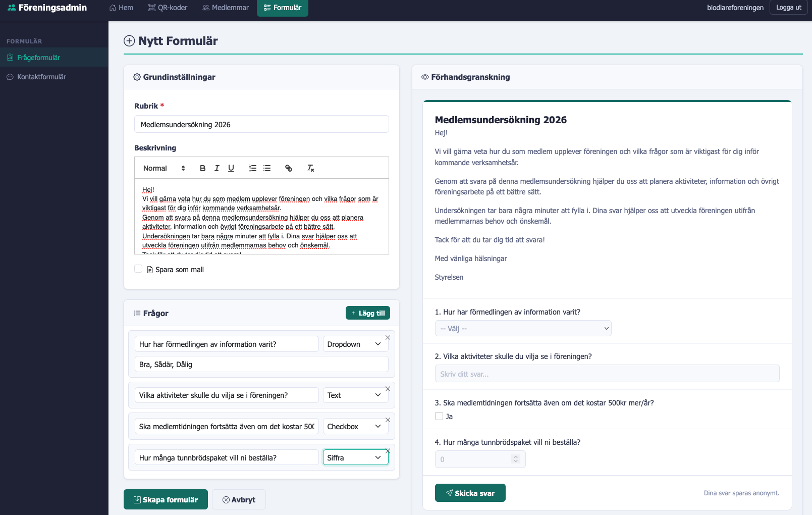
Task: Click the Rubrik field containing Medlemsundersökning 2026
Action: [x=261, y=124]
